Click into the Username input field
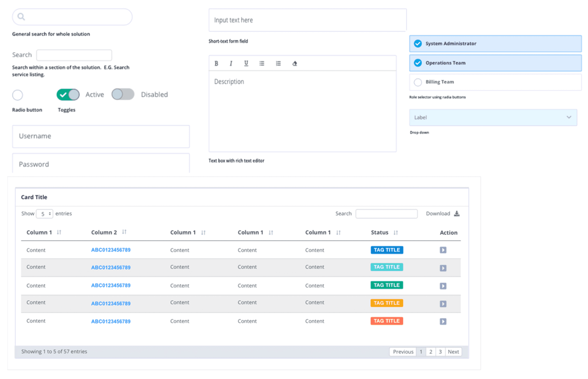588x379 pixels. (x=101, y=136)
